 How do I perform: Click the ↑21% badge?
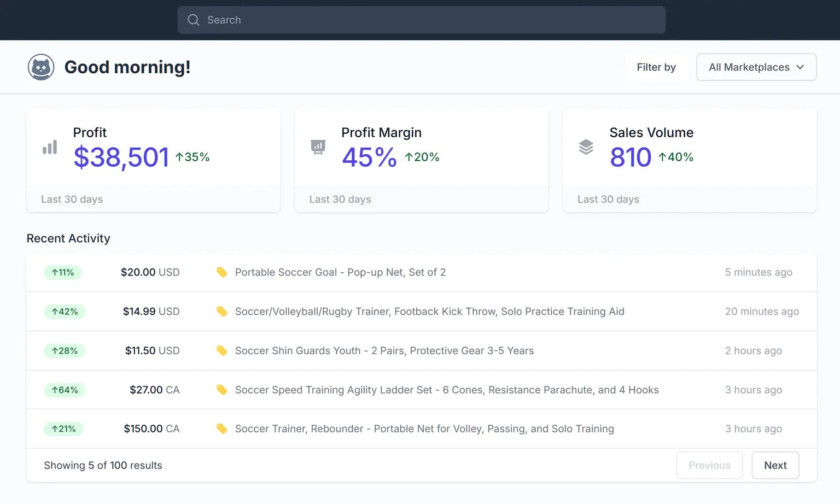63,429
